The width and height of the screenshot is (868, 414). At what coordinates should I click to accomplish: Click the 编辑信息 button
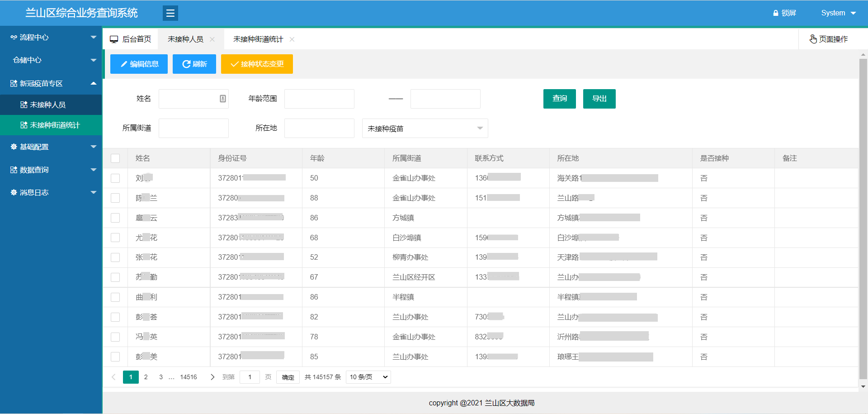139,64
